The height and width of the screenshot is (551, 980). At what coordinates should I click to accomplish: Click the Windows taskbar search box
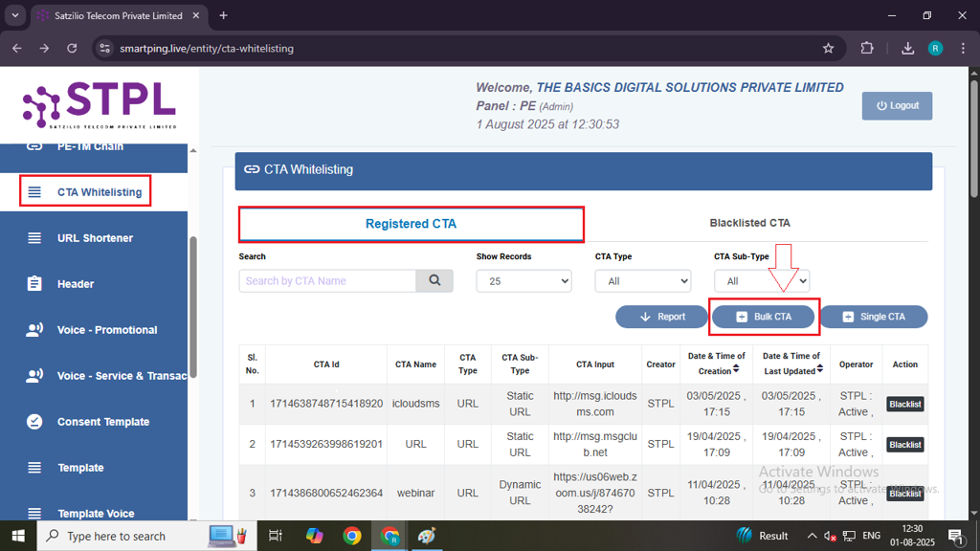146,536
